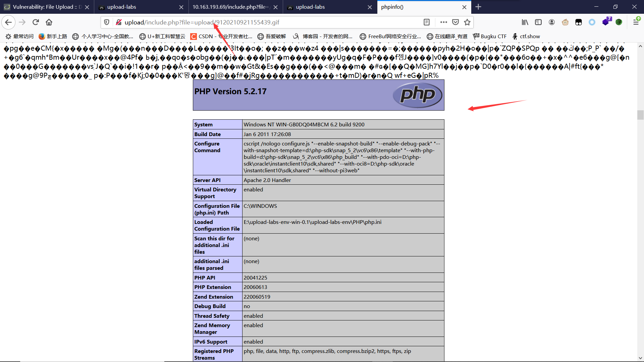Open 在线翻译_有道 bookmark

(447, 36)
